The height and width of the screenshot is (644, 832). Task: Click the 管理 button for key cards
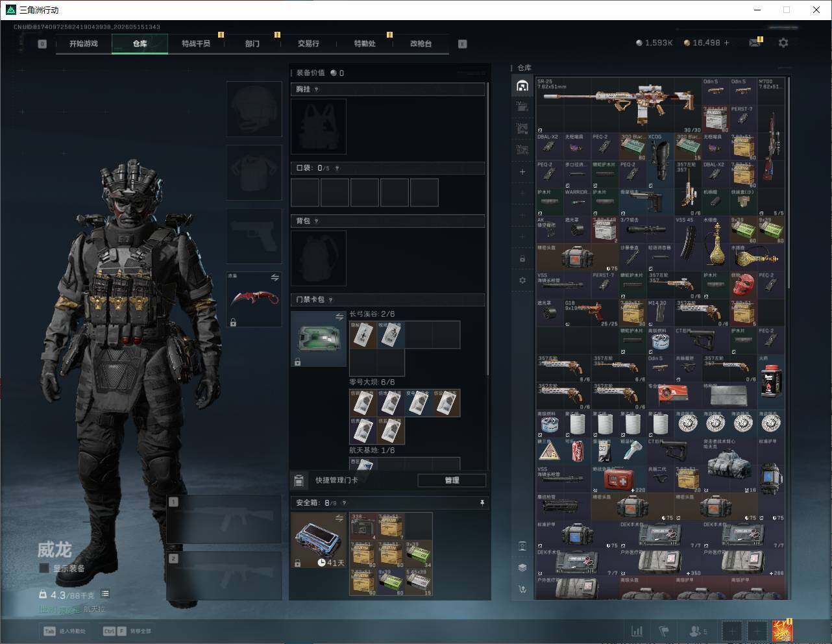[452, 480]
